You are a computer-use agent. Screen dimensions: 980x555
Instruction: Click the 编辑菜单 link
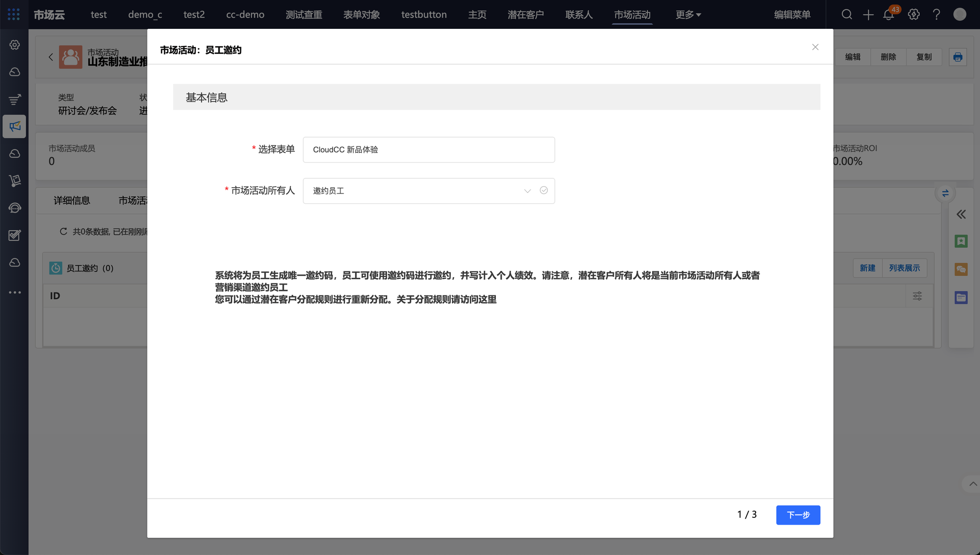[792, 14]
